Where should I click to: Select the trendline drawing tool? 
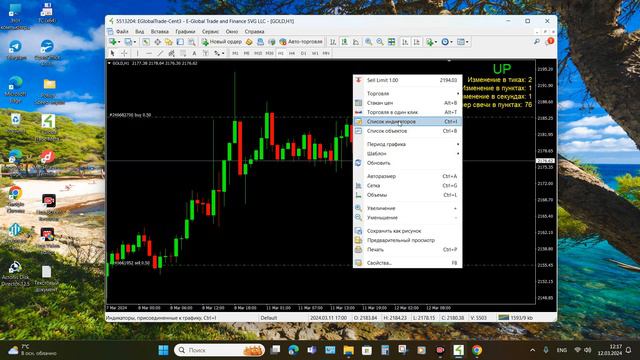click(160, 53)
